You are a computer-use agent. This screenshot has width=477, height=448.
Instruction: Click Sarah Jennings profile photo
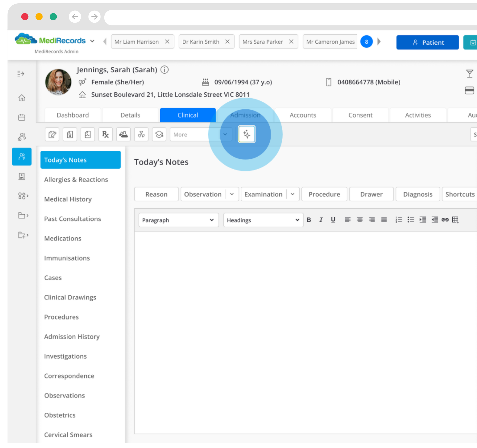58,82
